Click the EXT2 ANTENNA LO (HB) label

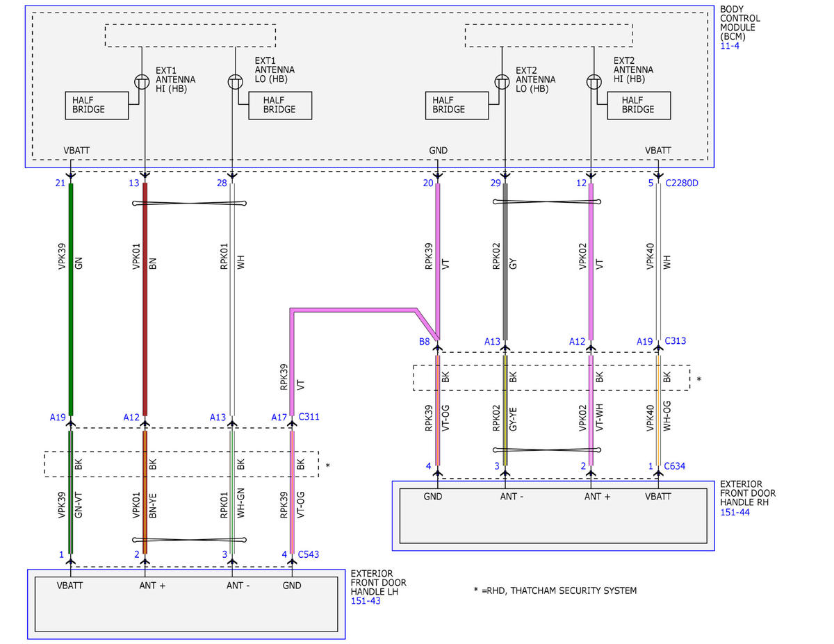[x=536, y=79]
